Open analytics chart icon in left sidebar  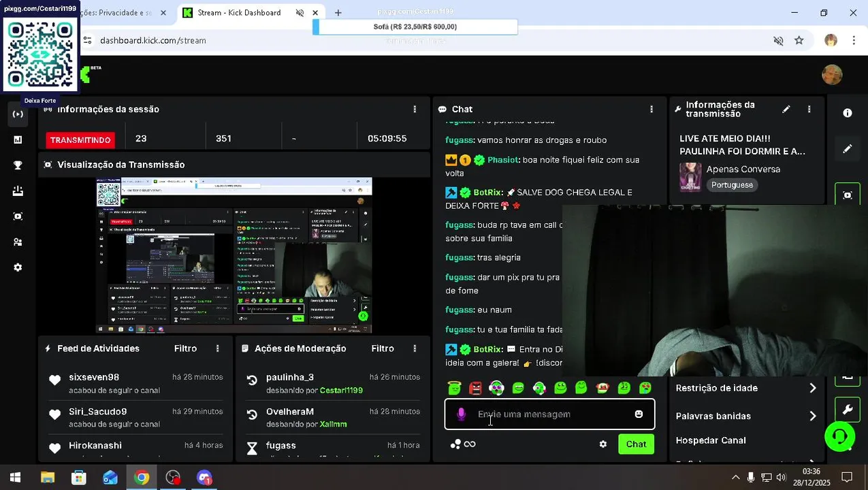coord(18,140)
